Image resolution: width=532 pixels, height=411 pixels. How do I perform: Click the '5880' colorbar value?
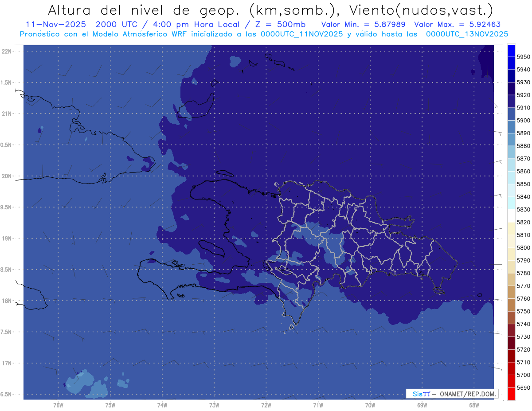(x=524, y=146)
